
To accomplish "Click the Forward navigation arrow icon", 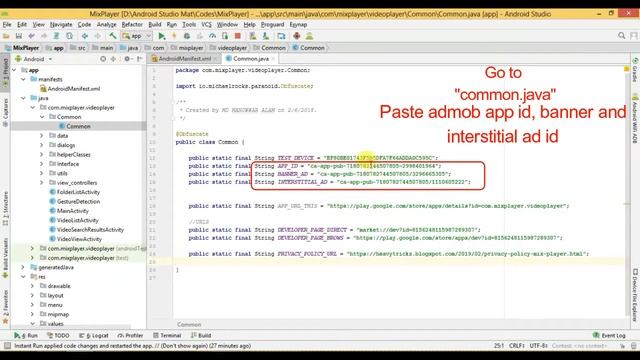I will [97, 36].
